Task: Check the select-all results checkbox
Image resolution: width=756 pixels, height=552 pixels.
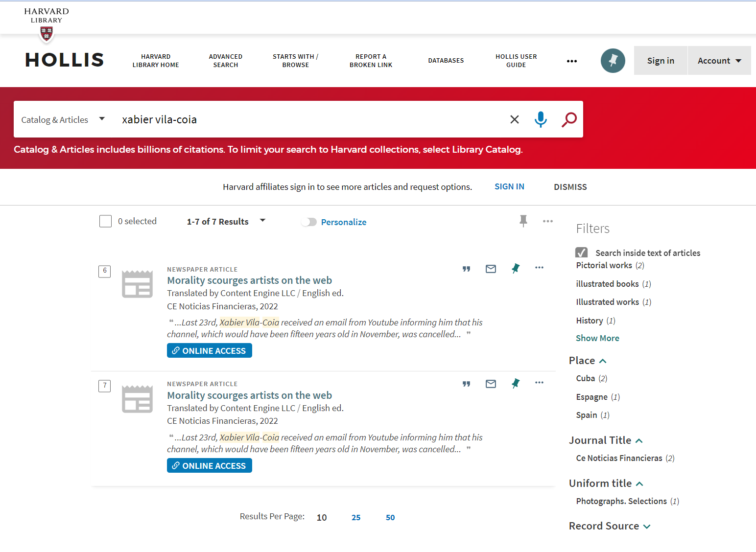Action: (x=105, y=221)
